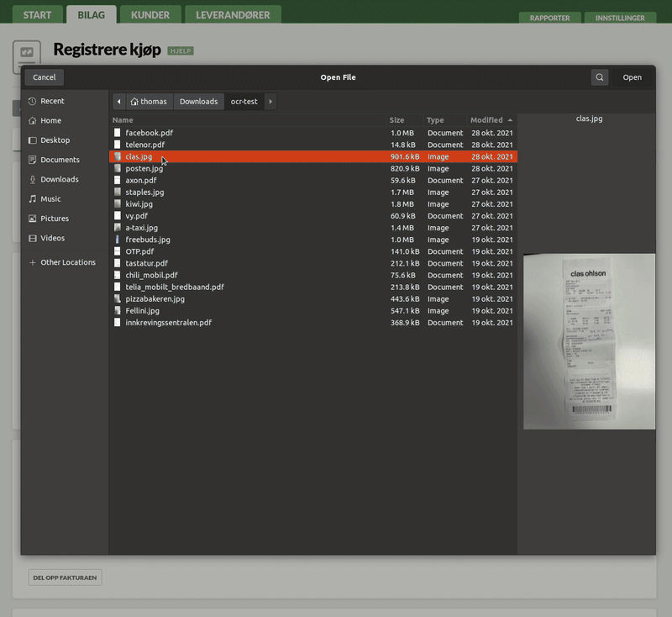This screenshot has width=672, height=617.
Task: Click the 141.0 kB size of OTP.pdf
Action: pos(405,251)
